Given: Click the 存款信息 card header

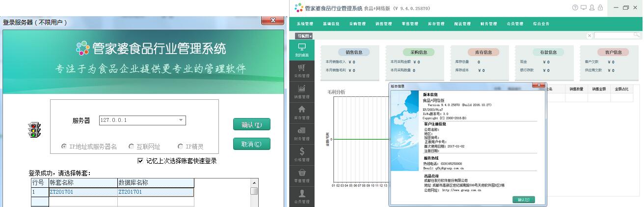Looking at the screenshot, I should [548, 52].
